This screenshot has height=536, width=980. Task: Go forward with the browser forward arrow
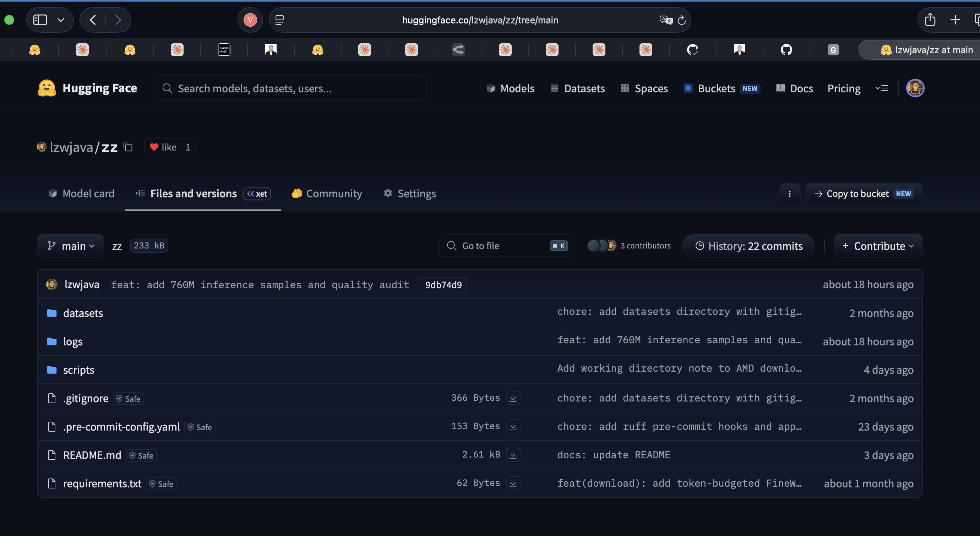[118, 20]
